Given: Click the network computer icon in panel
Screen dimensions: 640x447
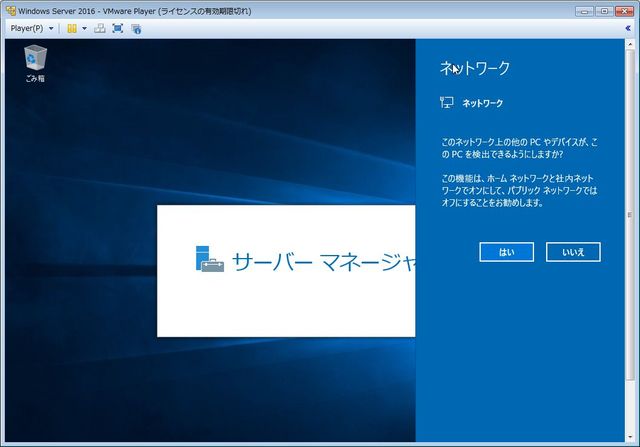Looking at the screenshot, I should coord(447,102).
